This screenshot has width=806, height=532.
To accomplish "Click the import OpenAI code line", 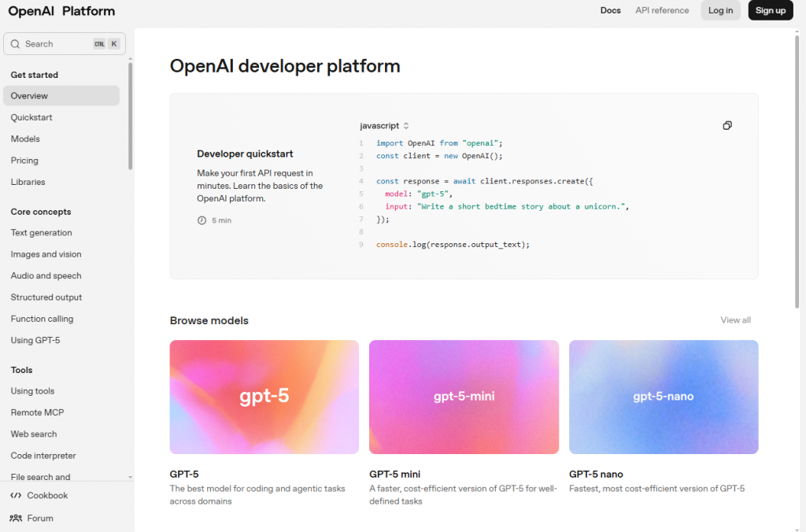I will pos(439,143).
